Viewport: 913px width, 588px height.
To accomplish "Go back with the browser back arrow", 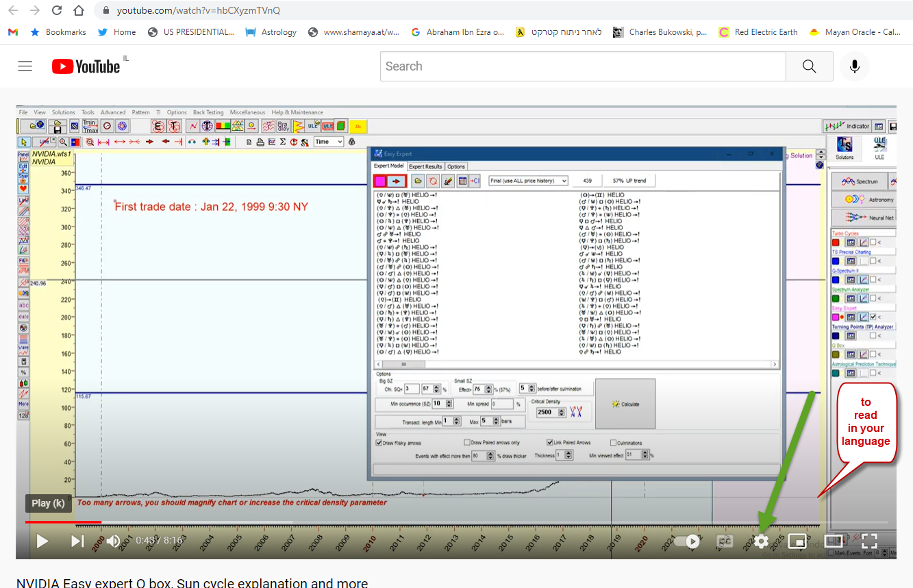I will pos(14,10).
